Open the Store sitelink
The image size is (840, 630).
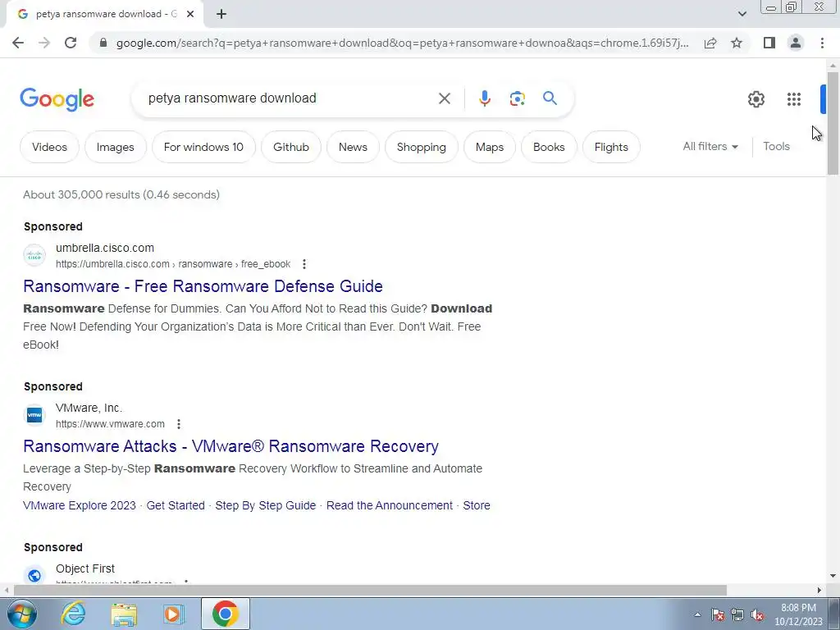477,505
